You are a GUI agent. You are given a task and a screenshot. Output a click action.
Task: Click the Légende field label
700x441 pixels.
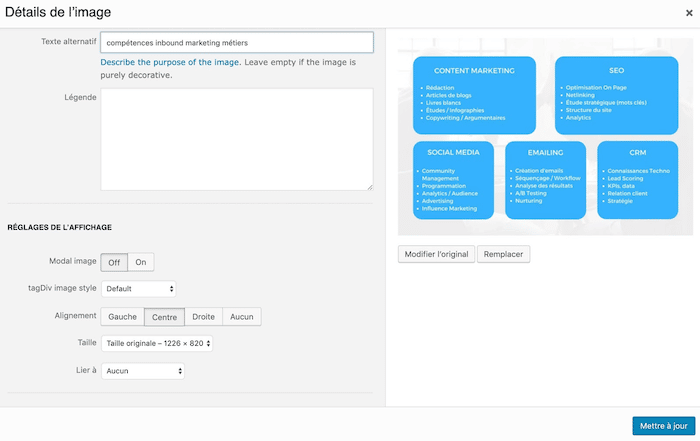click(x=79, y=98)
